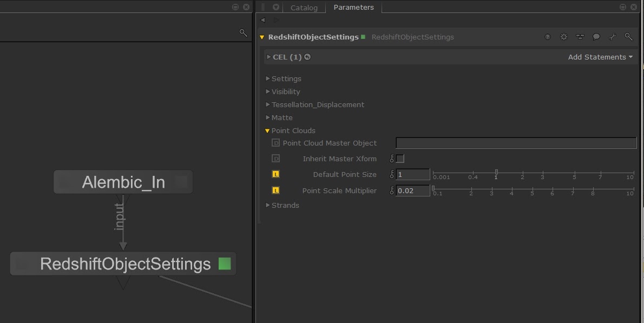Click the Point Cloud Master Object field
This screenshot has width=644, height=323.
tap(516, 143)
